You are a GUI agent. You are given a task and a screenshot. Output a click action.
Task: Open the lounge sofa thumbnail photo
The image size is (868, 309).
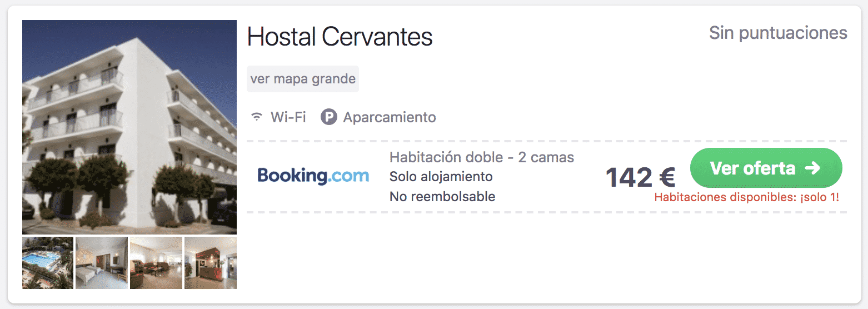click(156, 263)
